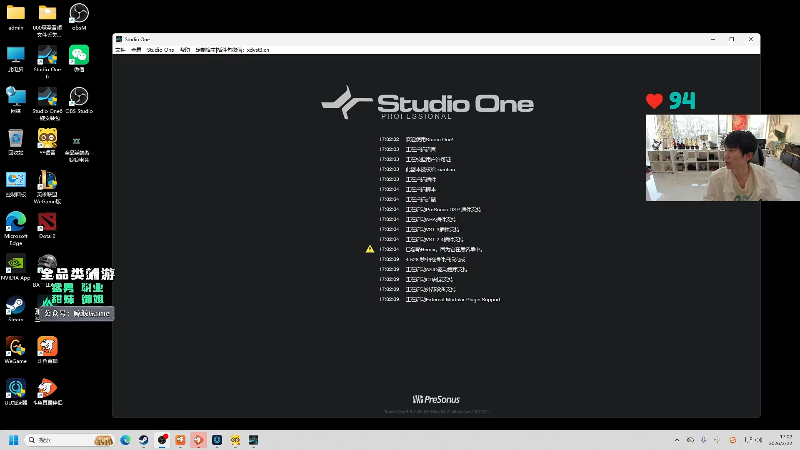Open the Steam desktop shortcut

click(15, 308)
